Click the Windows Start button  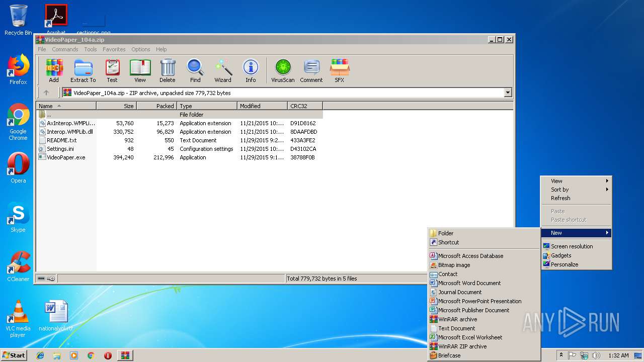click(14, 355)
